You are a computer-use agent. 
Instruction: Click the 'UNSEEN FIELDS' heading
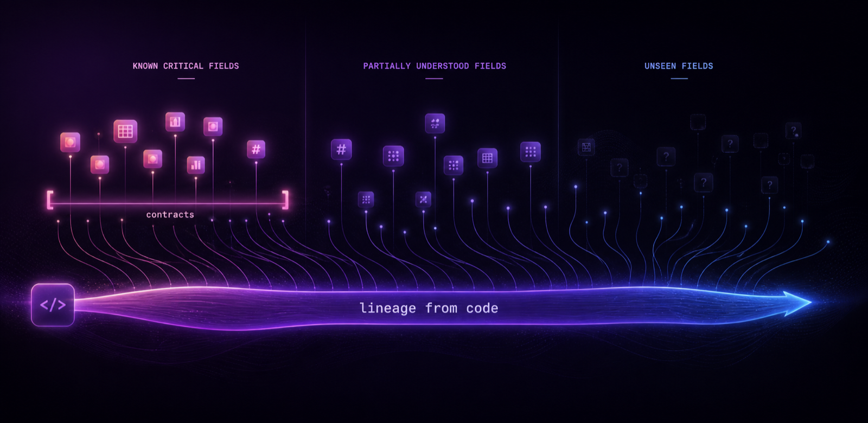679,66
